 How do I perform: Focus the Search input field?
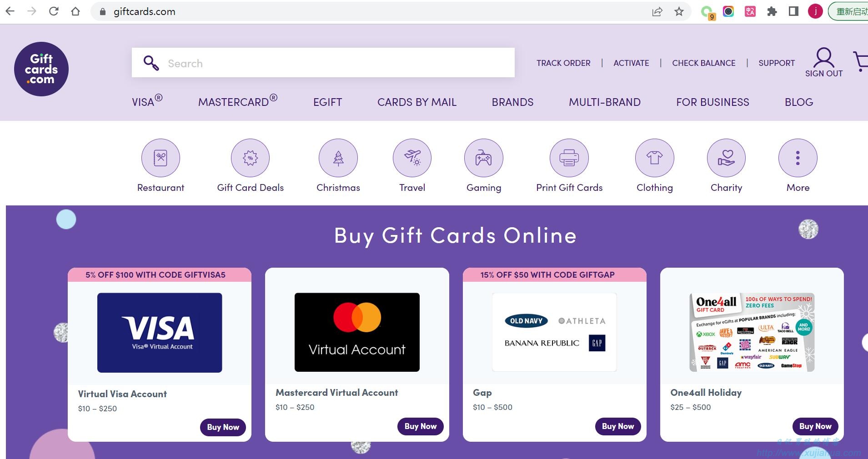323,63
